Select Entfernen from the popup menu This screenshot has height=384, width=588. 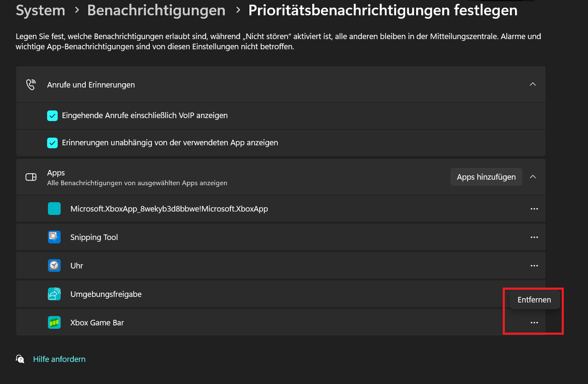click(535, 300)
